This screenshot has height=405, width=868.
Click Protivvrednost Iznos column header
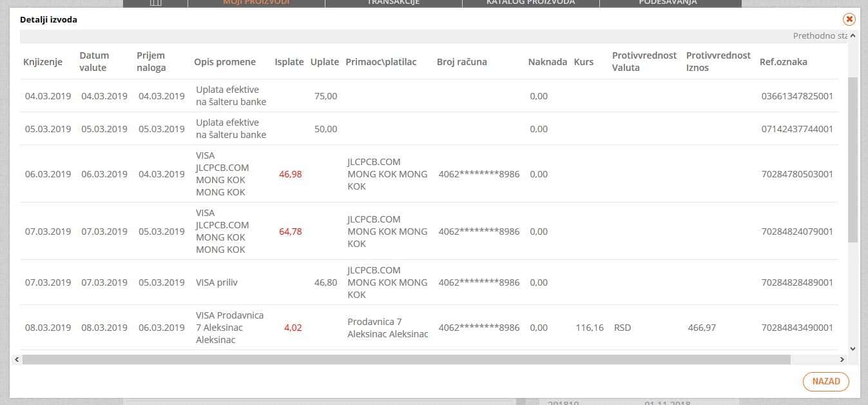coord(719,61)
